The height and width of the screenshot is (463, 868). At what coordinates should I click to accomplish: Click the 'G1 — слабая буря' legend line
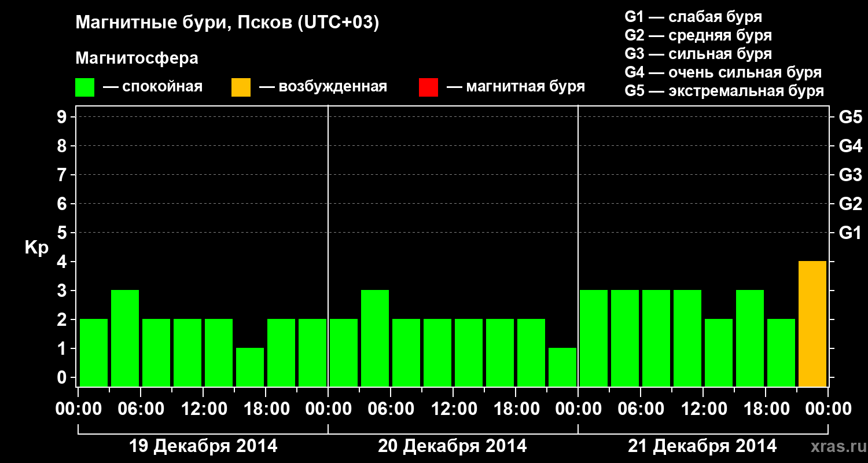click(x=693, y=17)
